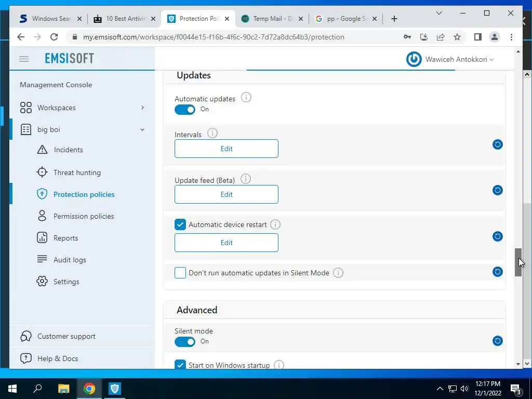The image size is (532, 399).
Task: Open the Threat hunting menu item
Action: click(77, 172)
